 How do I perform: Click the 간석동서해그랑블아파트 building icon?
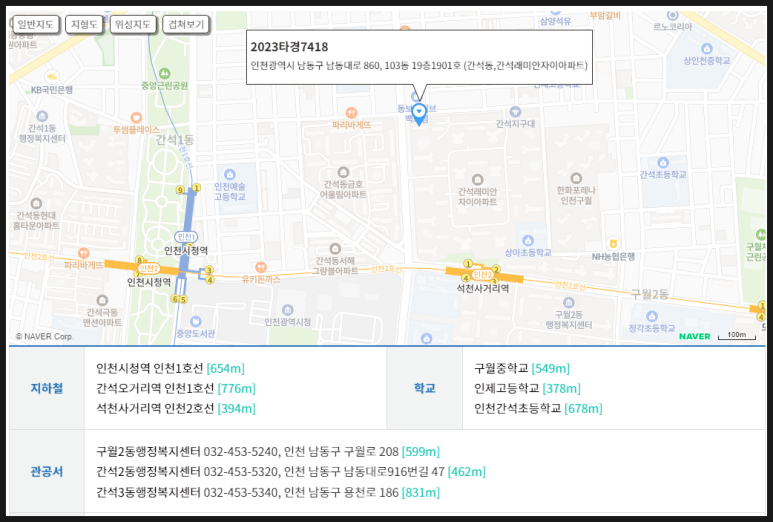(x=335, y=248)
